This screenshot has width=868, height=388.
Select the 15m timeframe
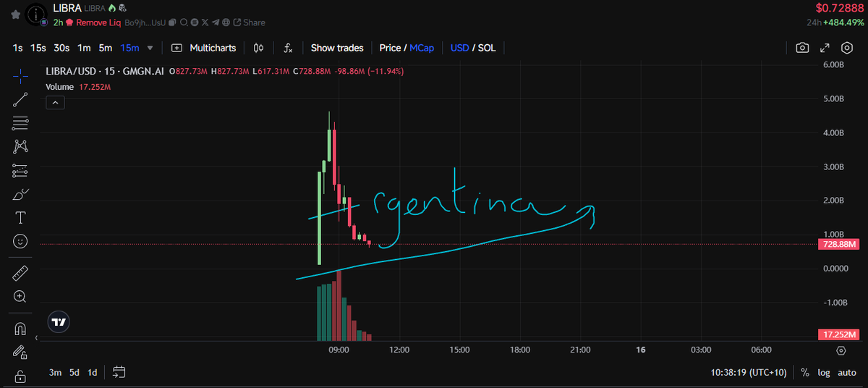pyautogui.click(x=130, y=48)
